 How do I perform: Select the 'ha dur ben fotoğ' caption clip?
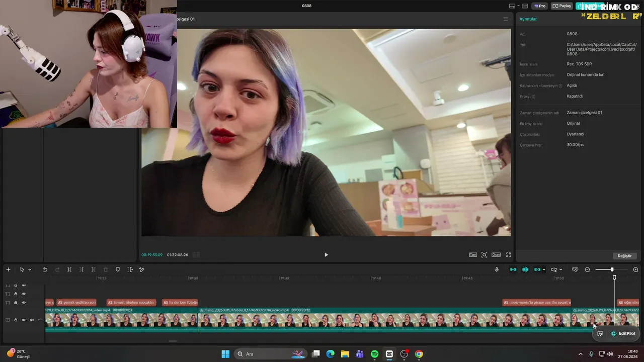tap(180, 303)
